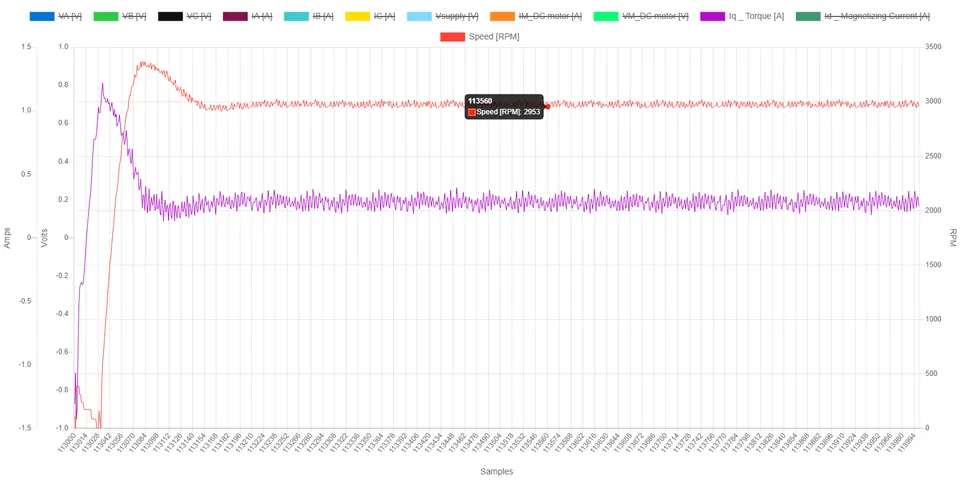This screenshot has height=480, width=960.
Task: Enable the IB [A] legend entry
Action: 309,16
